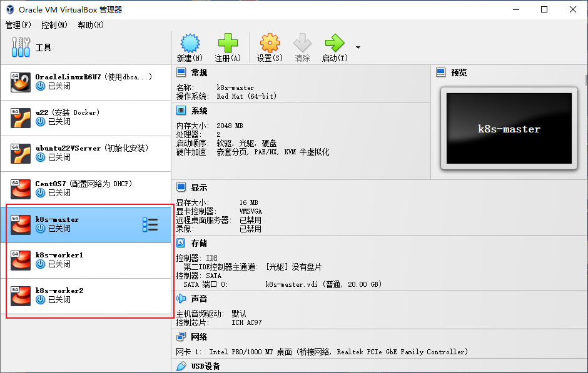Viewport: 588px width, 373px height.
Task: Click the 2048 MB memory value
Action: pos(230,126)
